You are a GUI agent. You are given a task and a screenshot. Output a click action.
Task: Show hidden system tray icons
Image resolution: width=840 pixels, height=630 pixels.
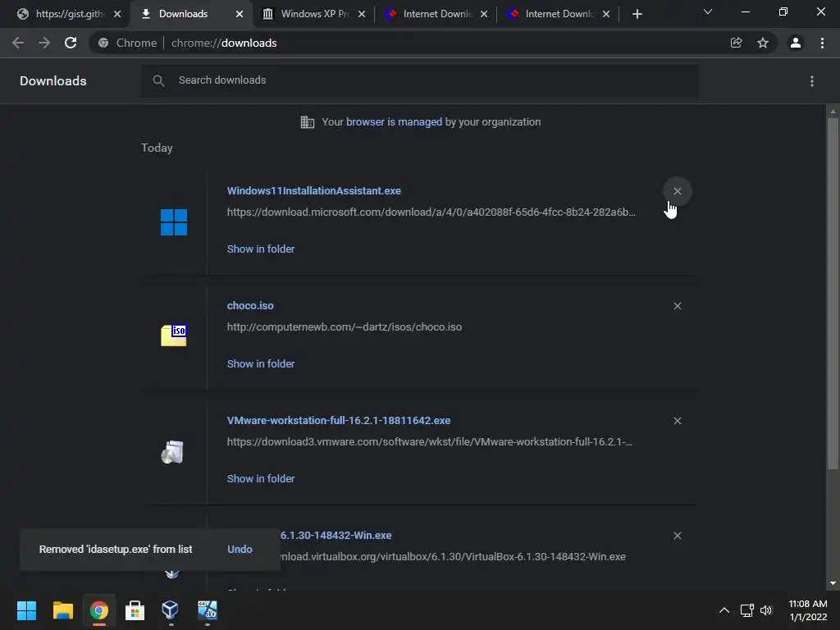click(x=724, y=610)
